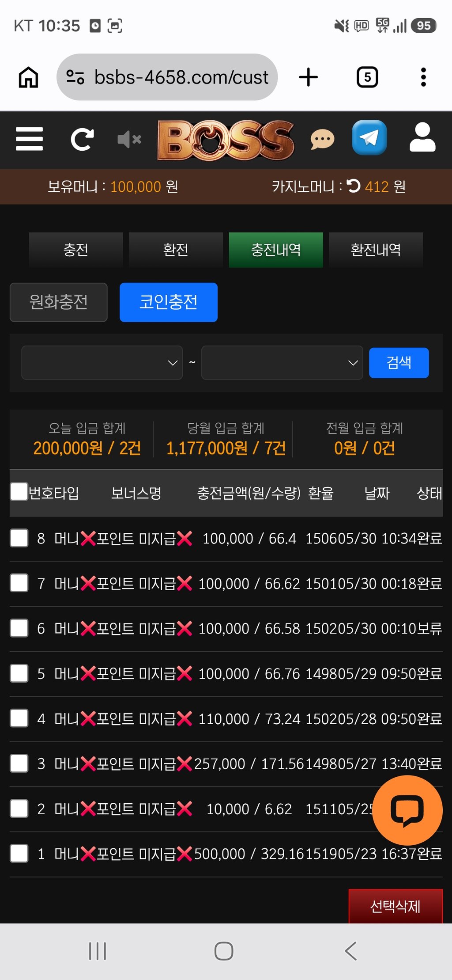Image resolution: width=452 pixels, height=980 pixels.
Task: Open the browser home page icon
Action: coord(29,77)
